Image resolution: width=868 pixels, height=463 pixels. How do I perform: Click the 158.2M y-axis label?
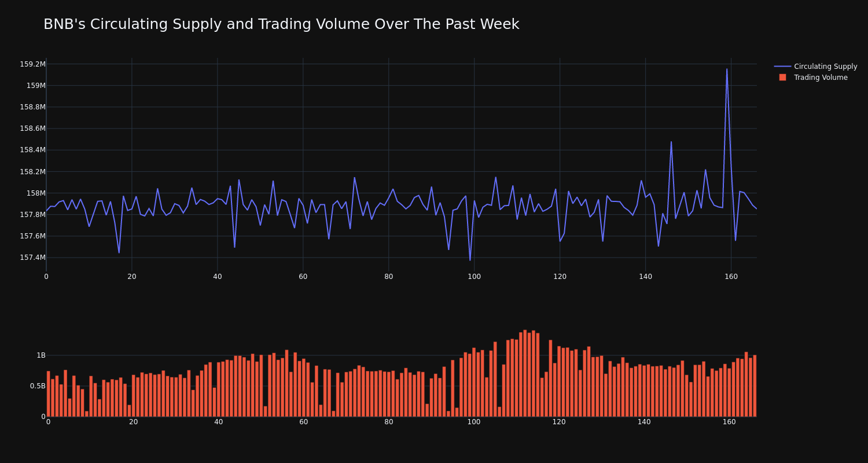point(32,172)
